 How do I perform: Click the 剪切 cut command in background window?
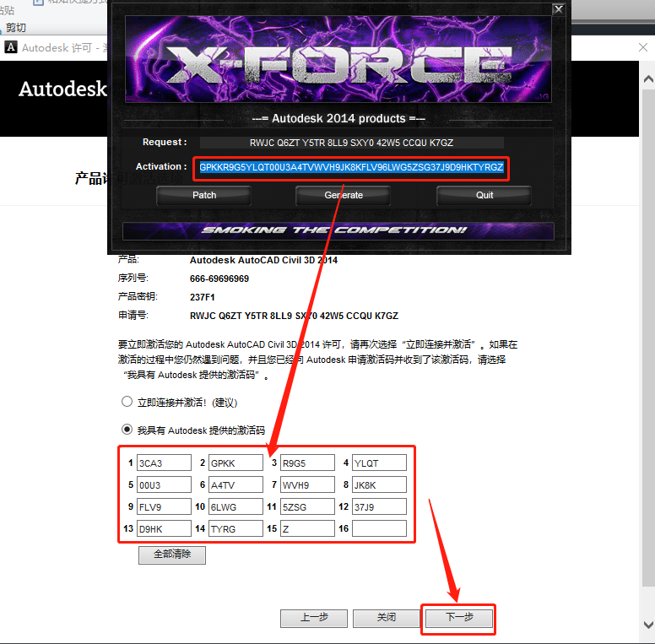coord(16,28)
